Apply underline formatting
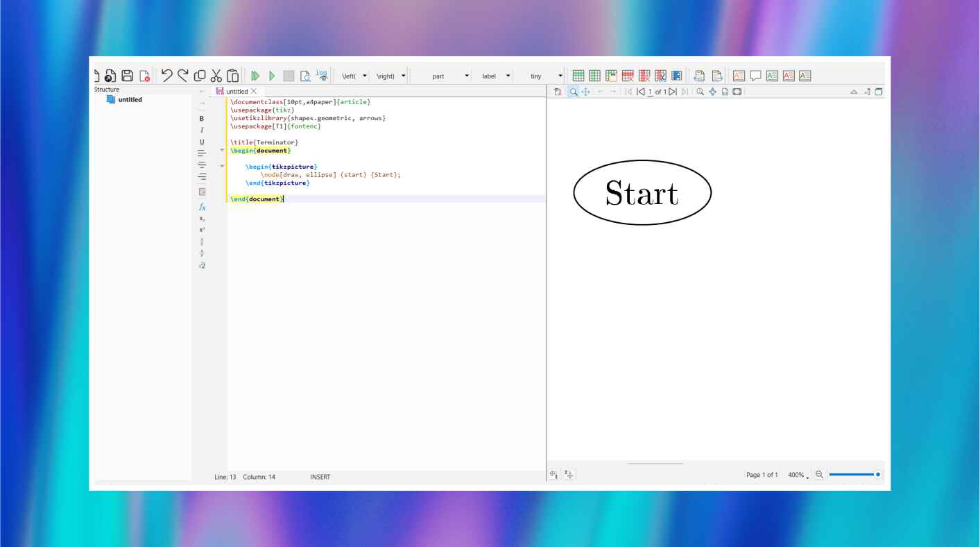Viewport: 980px width, 547px height. click(202, 142)
